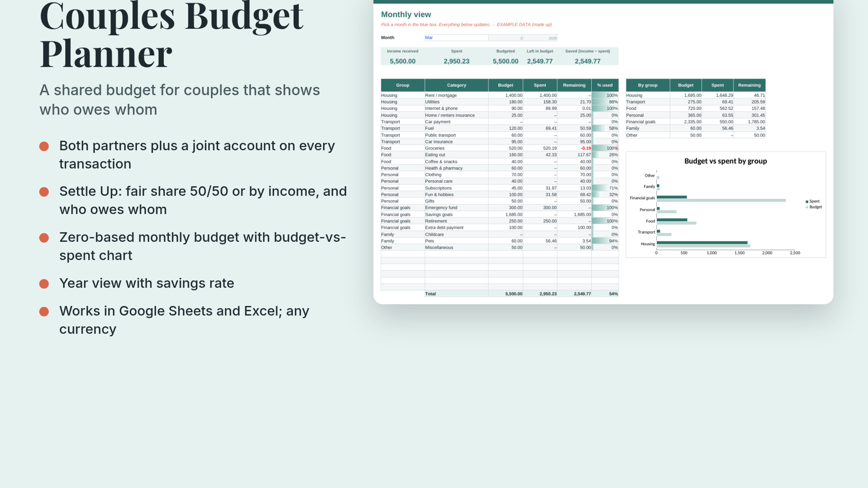
Task: Click the Utilities category cell
Action: [456, 102]
